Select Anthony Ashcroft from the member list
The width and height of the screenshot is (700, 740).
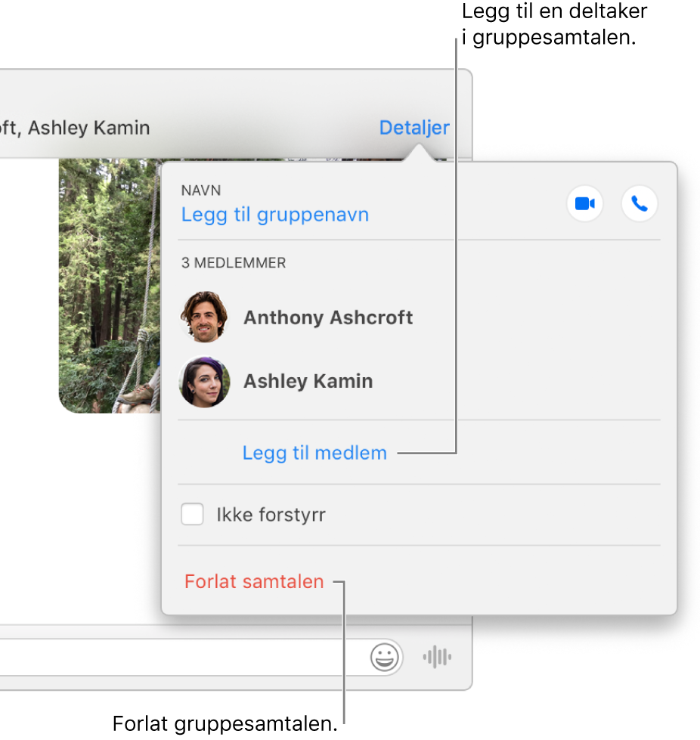(x=327, y=317)
